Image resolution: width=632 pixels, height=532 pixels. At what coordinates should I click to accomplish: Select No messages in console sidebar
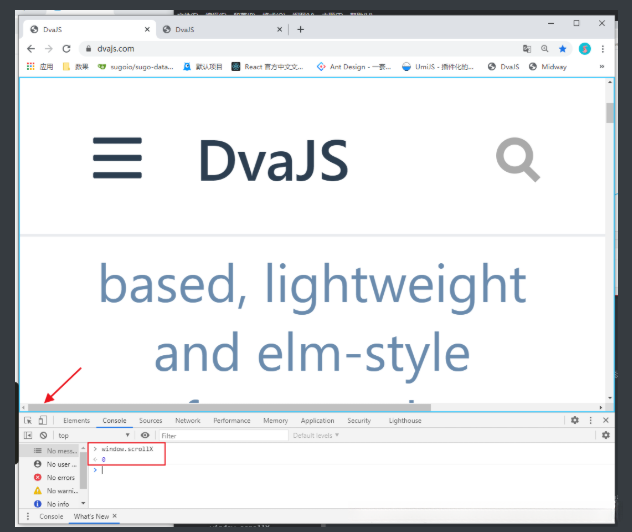[x=50, y=451]
